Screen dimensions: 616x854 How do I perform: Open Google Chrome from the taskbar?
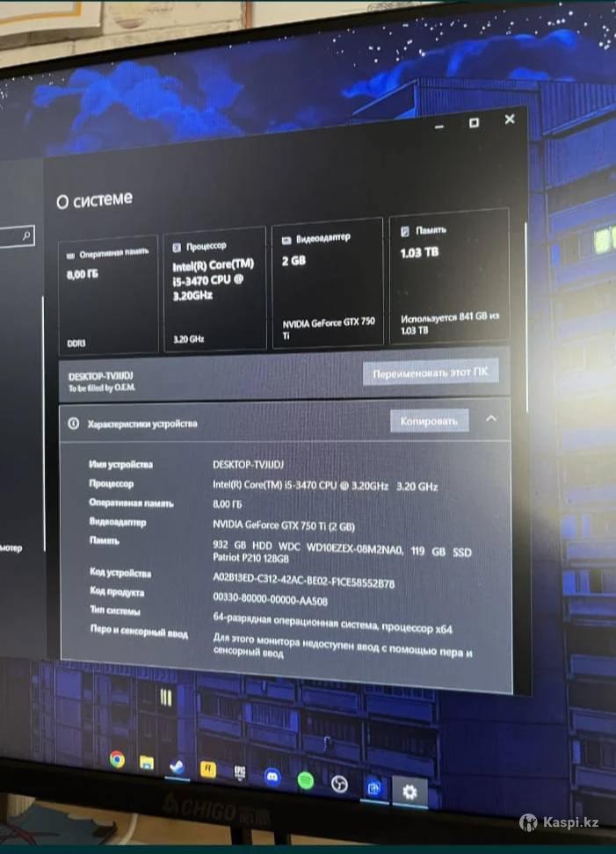[x=117, y=760]
